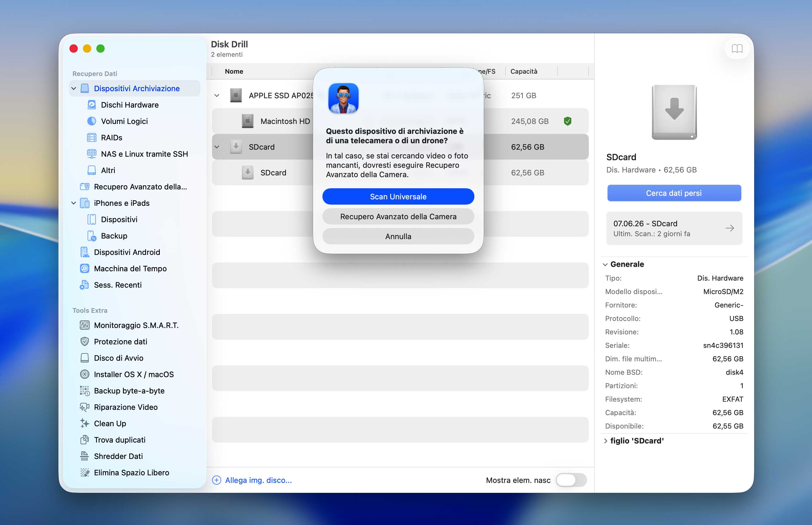Click the SDcard drive image in details
Screen dimensions: 812x525
click(x=674, y=112)
